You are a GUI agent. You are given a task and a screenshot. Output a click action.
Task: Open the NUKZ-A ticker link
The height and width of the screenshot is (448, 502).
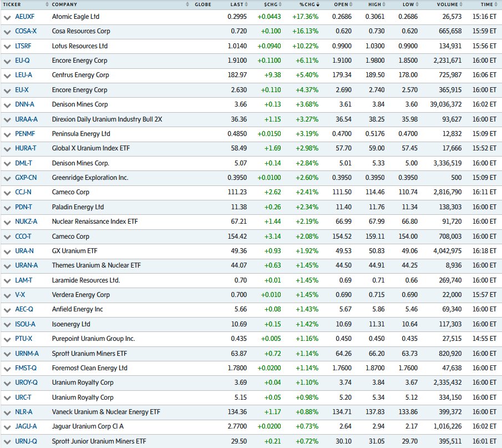(x=26, y=222)
